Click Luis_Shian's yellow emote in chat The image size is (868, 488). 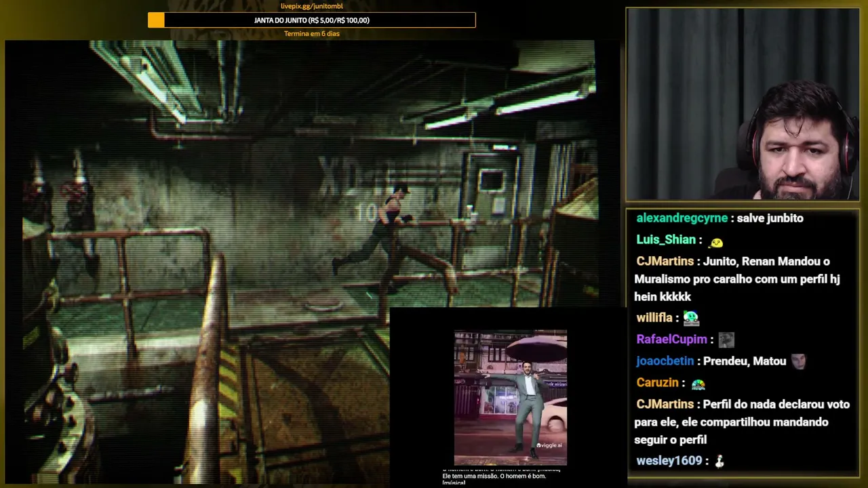coord(716,241)
